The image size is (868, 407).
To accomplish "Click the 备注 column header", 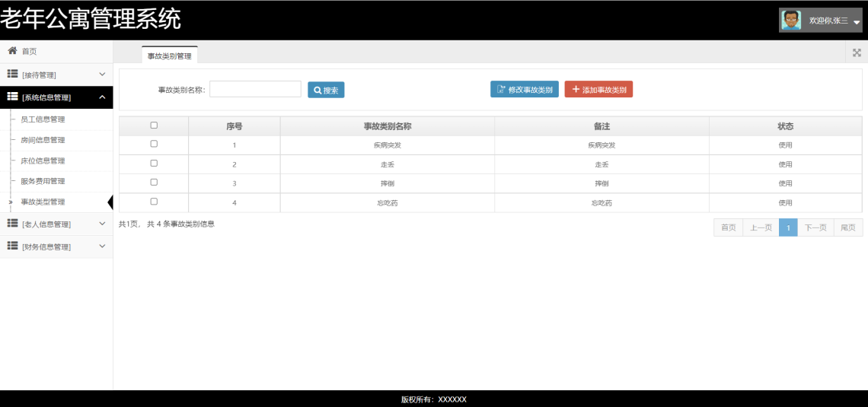I will (602, 126).
